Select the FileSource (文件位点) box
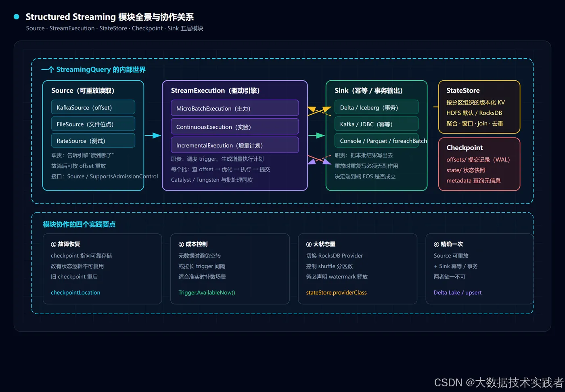This screenshot has height=392, width=565. click(93, 124)
